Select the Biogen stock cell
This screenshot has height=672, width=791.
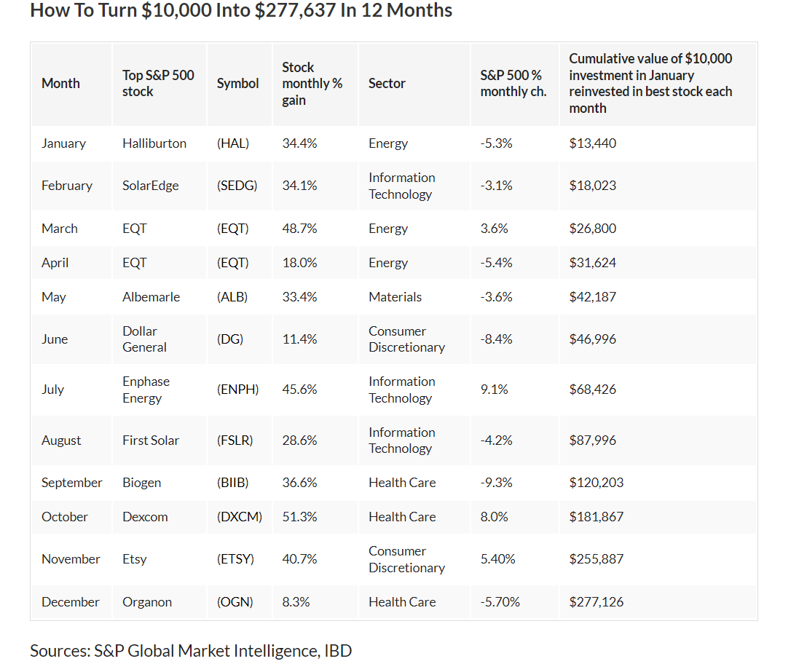click(142, 483)
